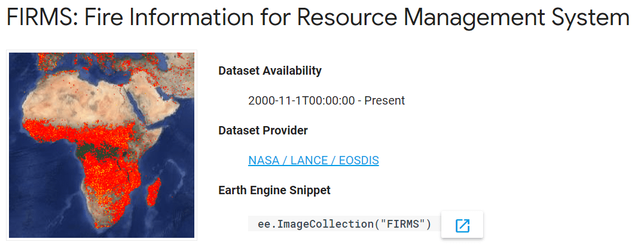
Task: Click the Dataset Provider heading
Action: click(263, 130)
